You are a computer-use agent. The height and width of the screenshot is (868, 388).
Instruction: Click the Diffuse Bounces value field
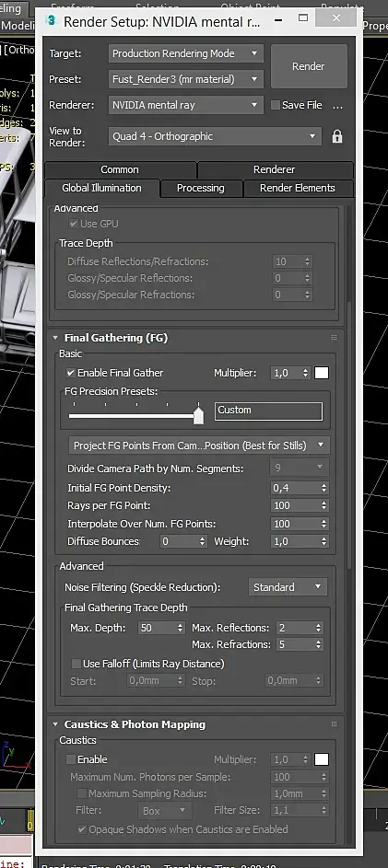click(x=179, y=541)
